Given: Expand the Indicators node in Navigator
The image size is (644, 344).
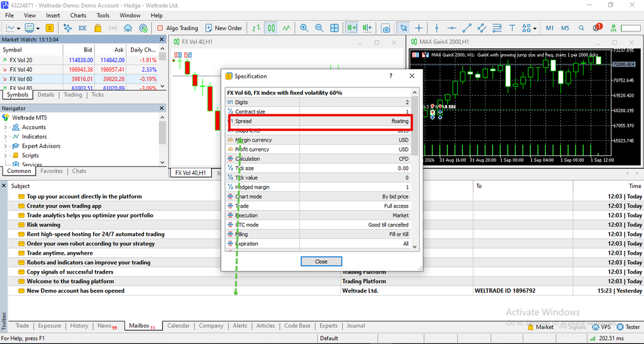Looking at the screenshot, I should [5, 136].
